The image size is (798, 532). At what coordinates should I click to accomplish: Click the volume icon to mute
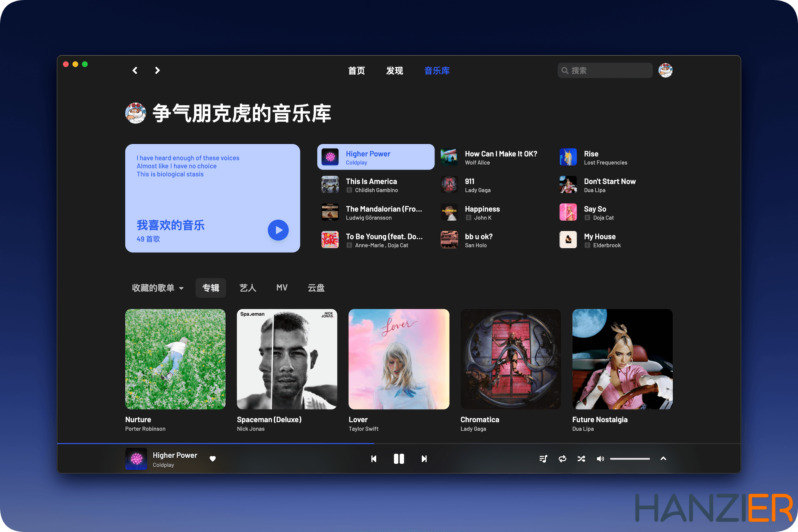tap(600, 459)
